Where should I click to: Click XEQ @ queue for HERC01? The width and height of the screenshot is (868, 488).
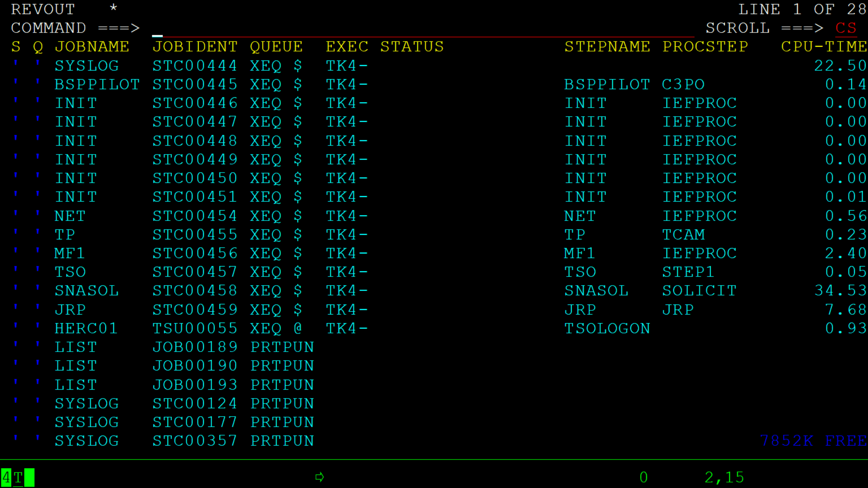pyautogui.click(x=276, y=328)
